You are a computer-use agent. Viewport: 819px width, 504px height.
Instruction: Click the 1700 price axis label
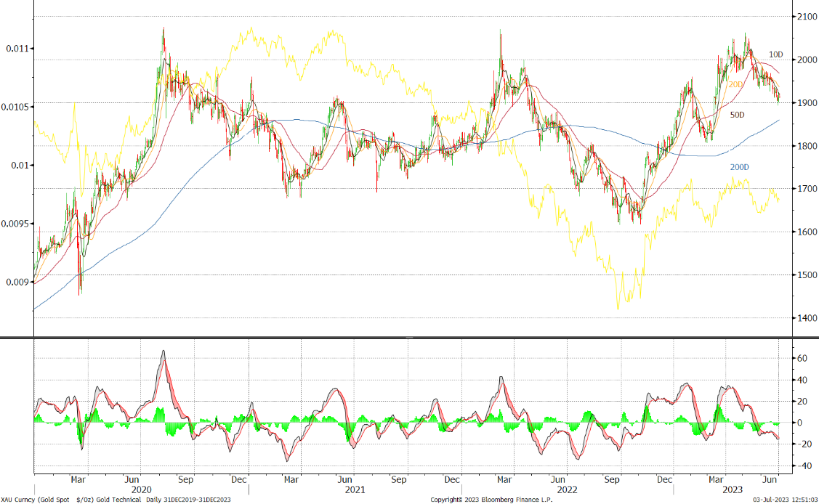[807, 189]
